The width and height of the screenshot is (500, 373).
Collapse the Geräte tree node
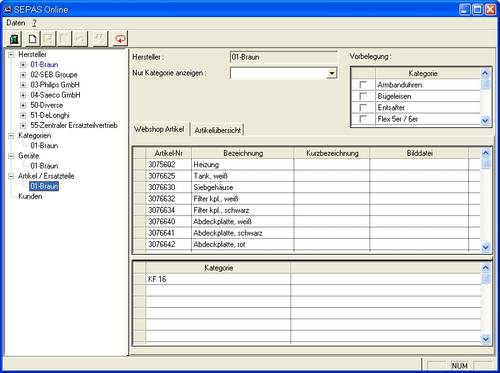point(11,156)
